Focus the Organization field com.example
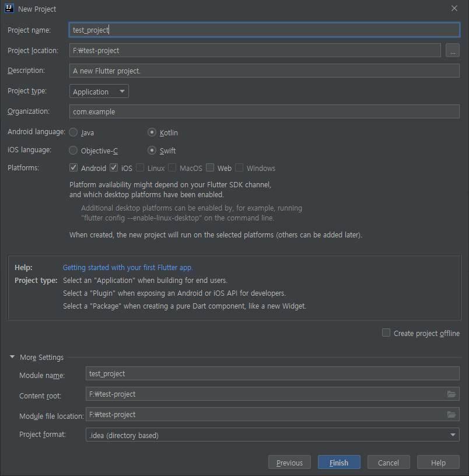 [264, 111]
